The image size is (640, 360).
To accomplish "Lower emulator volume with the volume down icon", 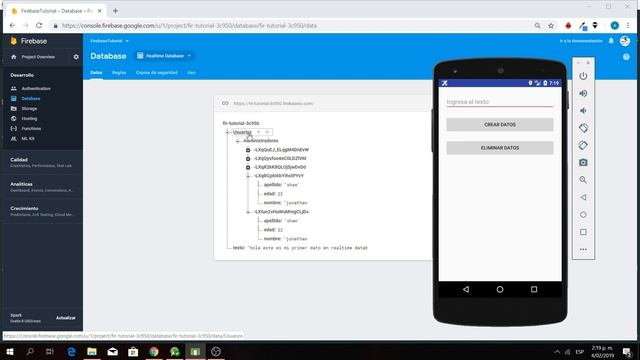I will tap(583, 111).
